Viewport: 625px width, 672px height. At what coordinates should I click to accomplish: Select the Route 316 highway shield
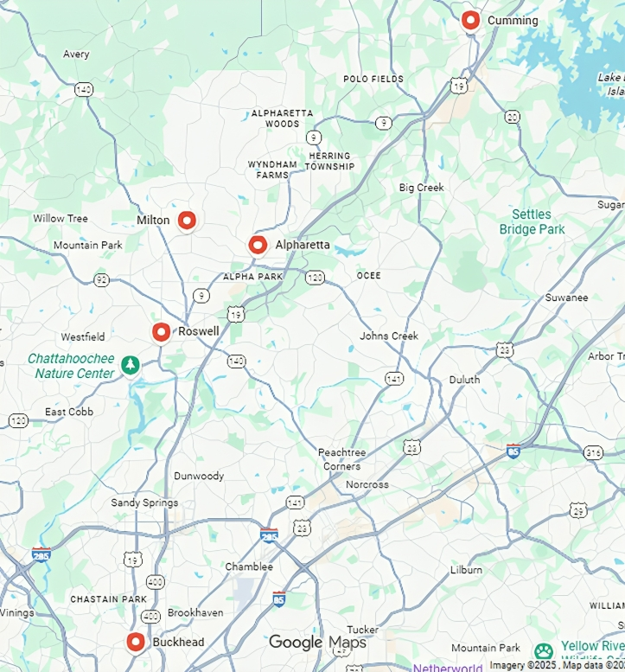[x=593, y=453]
